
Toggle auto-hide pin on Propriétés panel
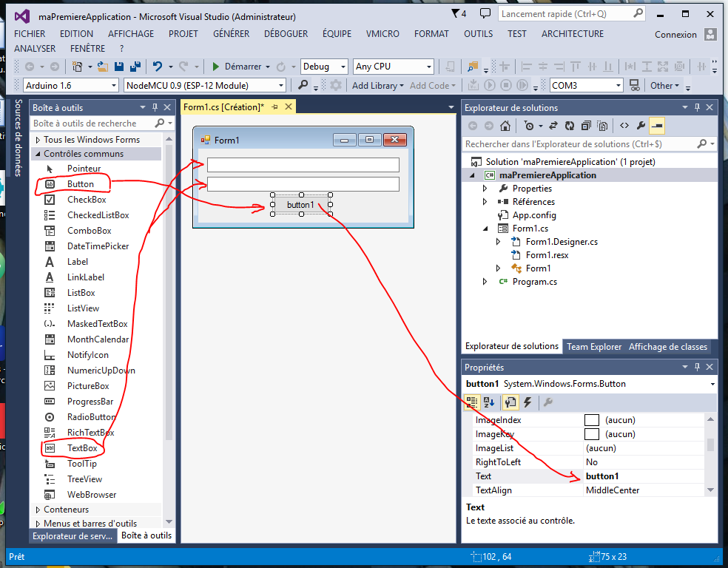[697, 367]
